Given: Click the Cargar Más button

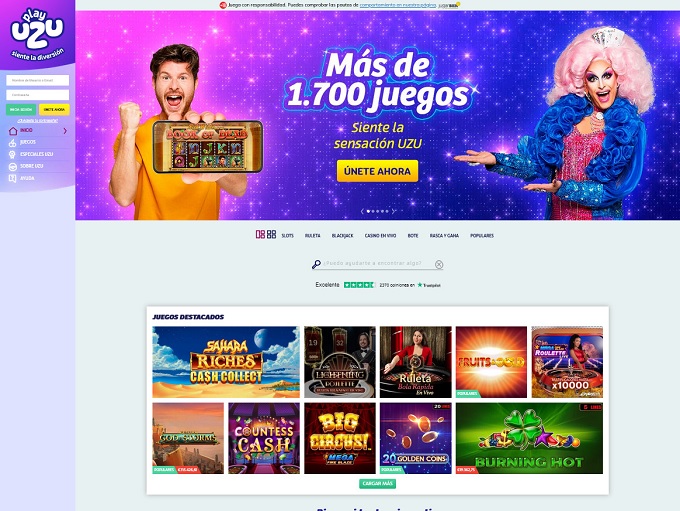Looking at the screenshot, I should tap(377, 483).
